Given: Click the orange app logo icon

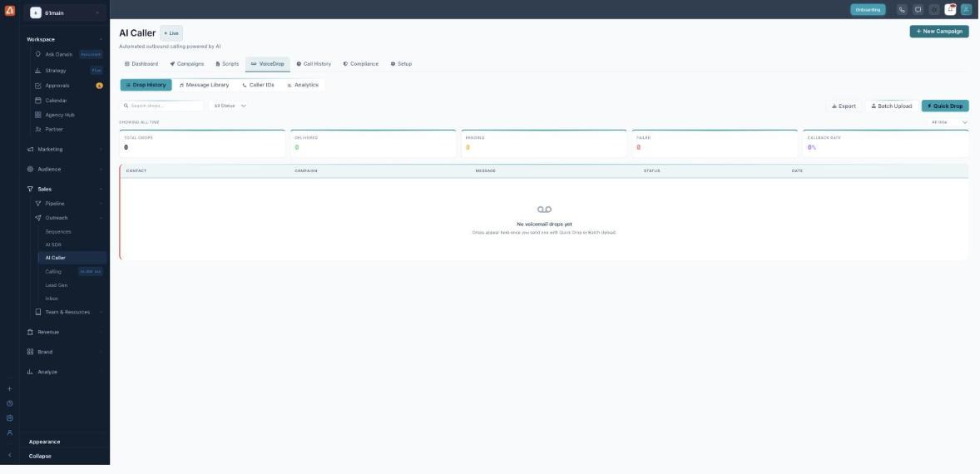Looking at the screenshot, I should tap(9, 10).
